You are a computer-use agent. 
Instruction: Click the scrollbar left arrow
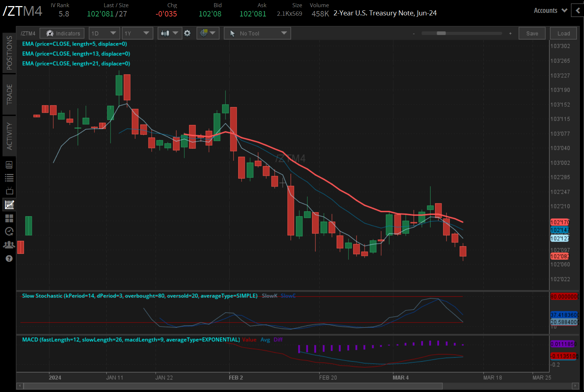pos(20,386)
